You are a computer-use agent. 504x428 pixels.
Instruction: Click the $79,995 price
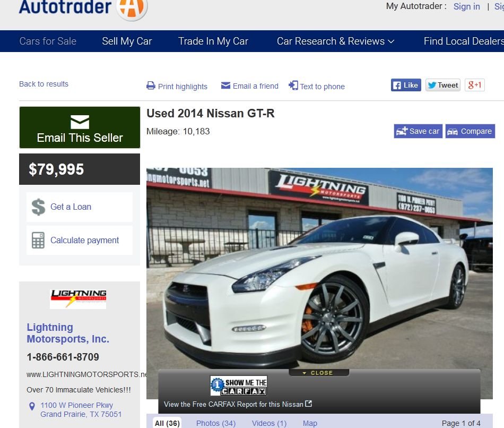(56, 169)
